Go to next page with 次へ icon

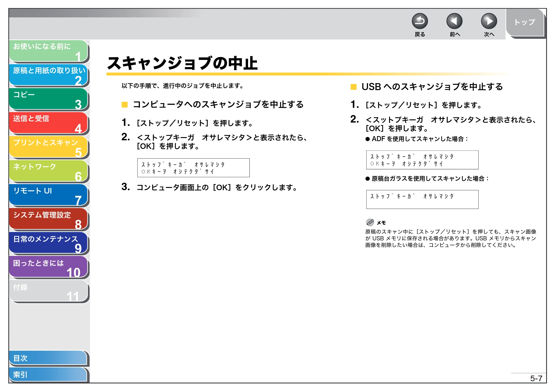click(x=489, y=21)
